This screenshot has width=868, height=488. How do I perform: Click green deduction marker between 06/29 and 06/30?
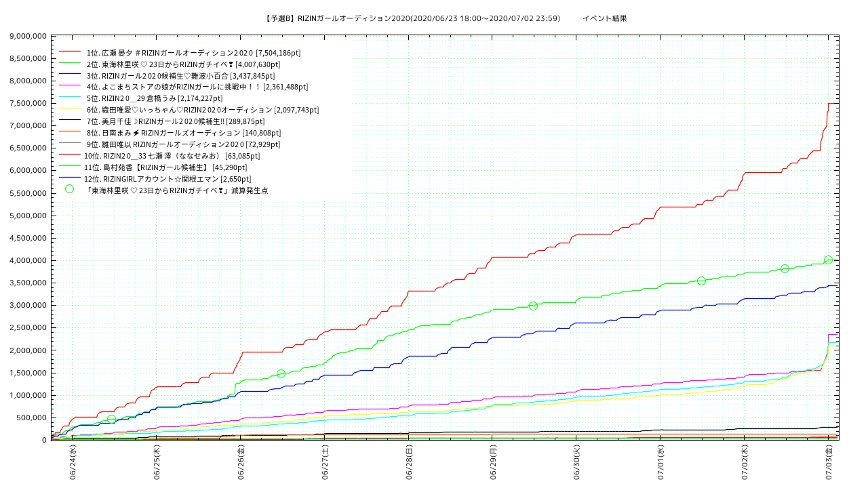coord(533,306)
